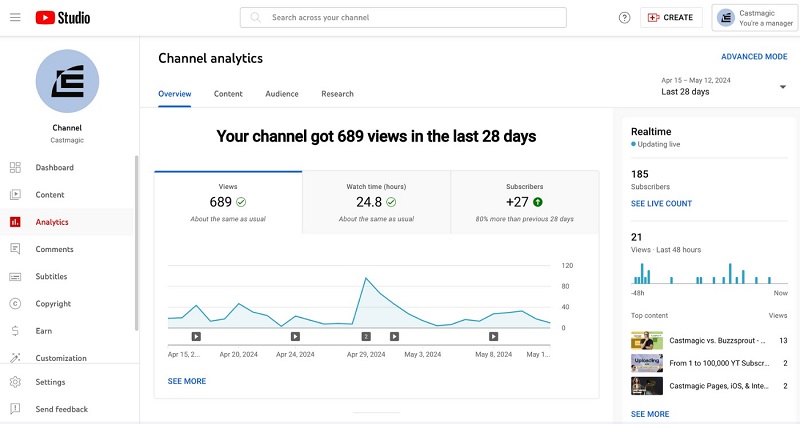Click Send feedback in the sidebar

coord(67,409)
